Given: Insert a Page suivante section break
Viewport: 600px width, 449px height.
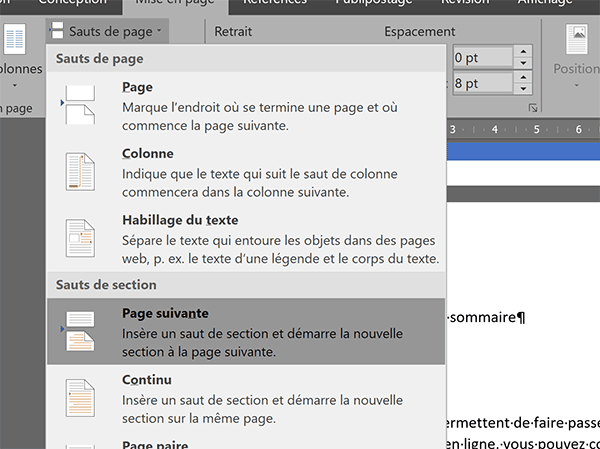Looking at the screenshot, I should [246, 331].
